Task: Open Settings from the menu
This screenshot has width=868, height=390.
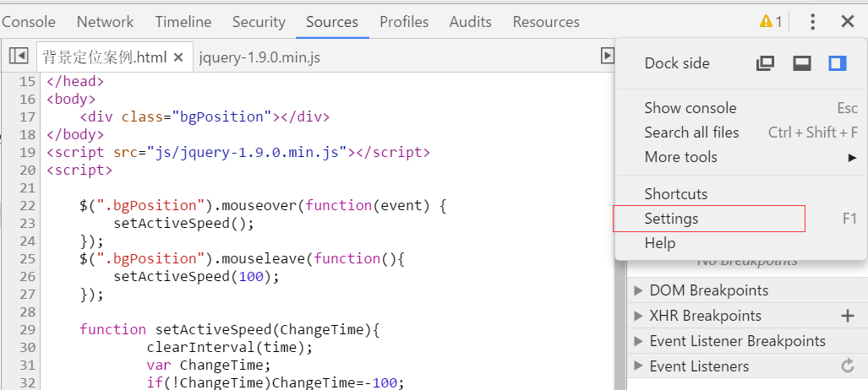Action: [x=741, y=219]
